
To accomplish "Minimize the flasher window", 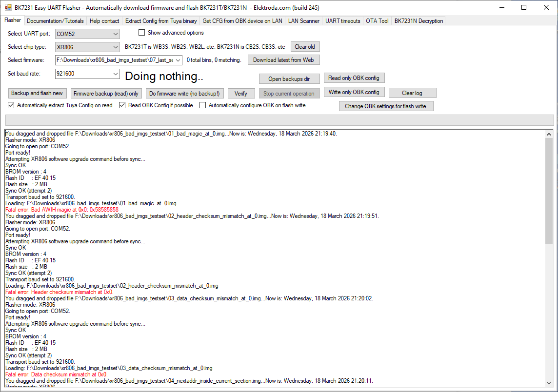I will coord(502,7).
